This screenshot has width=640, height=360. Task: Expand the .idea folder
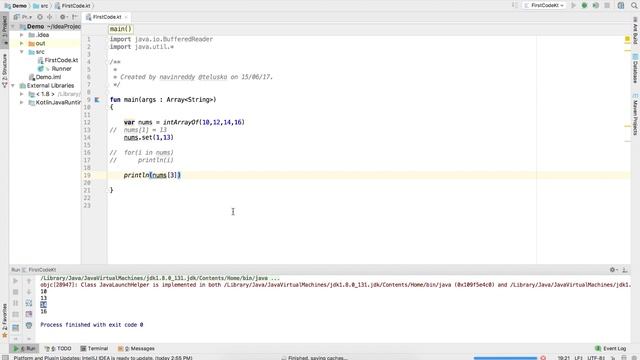[x=22, y=35]
